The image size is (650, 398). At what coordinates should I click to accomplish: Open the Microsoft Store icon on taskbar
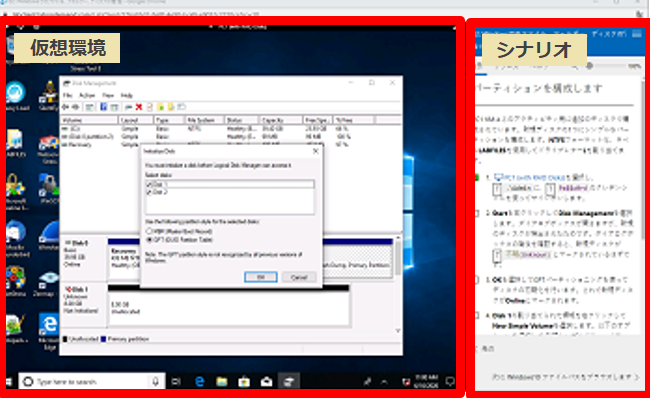244,381
